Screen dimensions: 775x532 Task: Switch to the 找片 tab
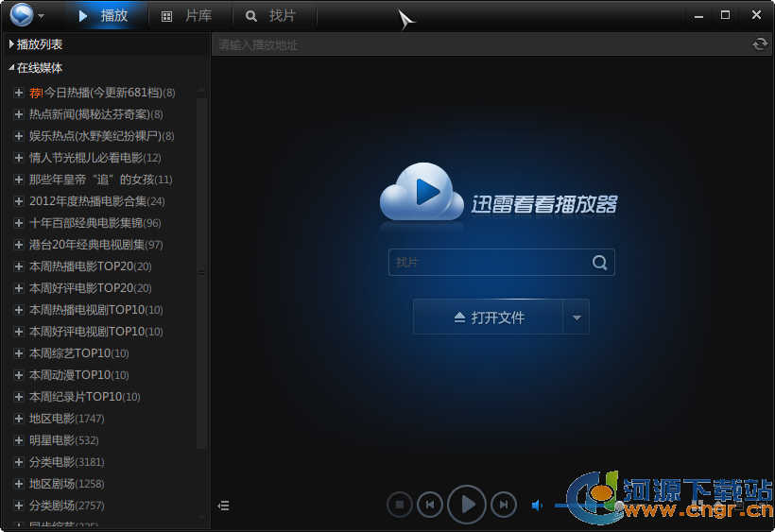pos(272,16)
